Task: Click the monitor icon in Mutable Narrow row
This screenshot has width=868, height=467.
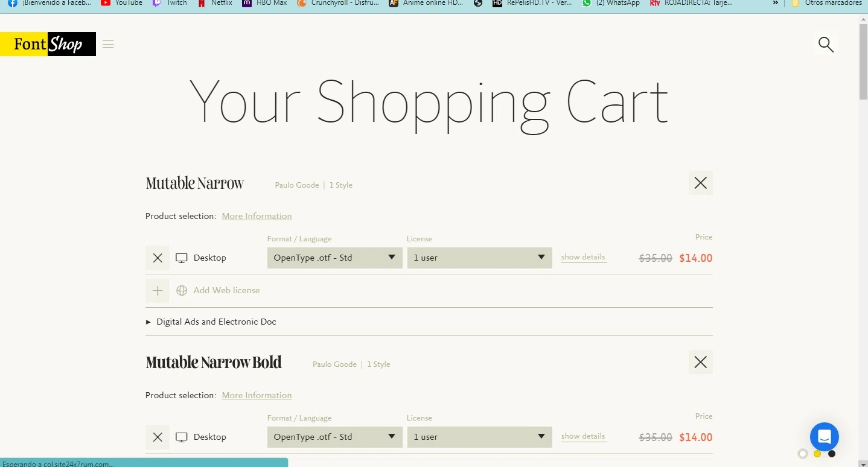Action: pos(182,258)
